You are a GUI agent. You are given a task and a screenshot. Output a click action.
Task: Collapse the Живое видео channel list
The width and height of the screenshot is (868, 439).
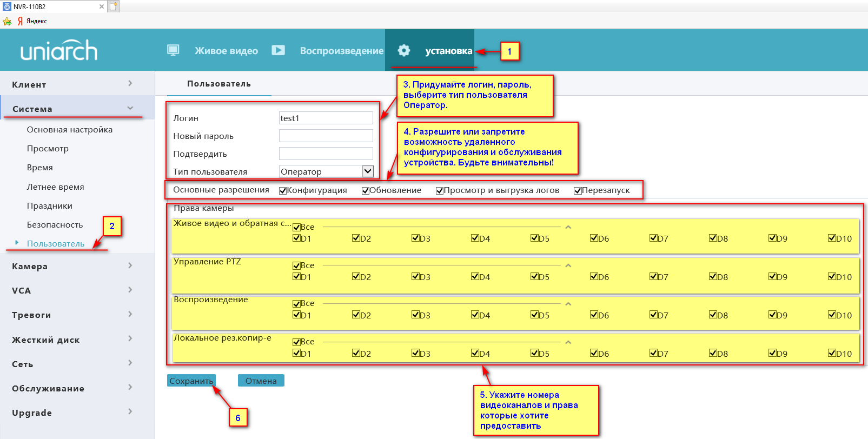568,227
